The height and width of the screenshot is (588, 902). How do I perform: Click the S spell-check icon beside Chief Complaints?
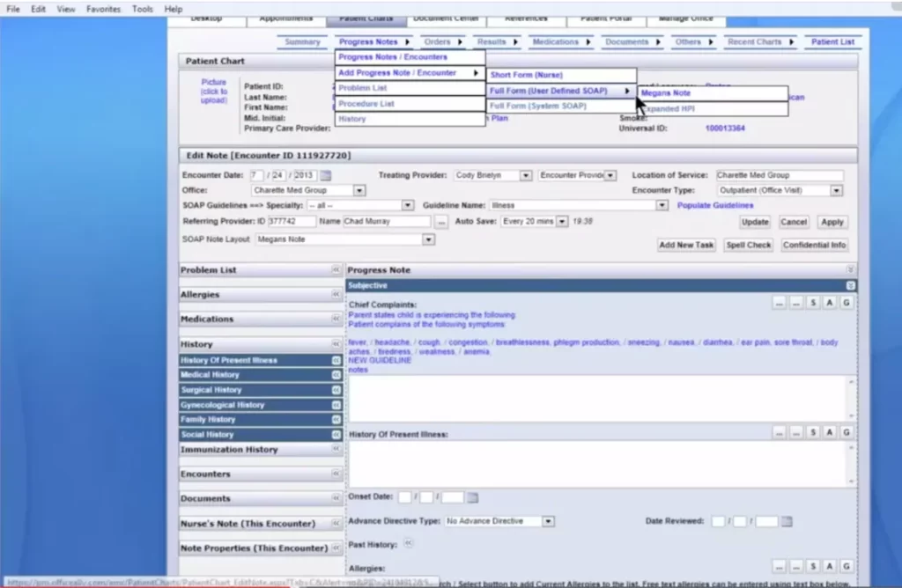pos(813,303)
